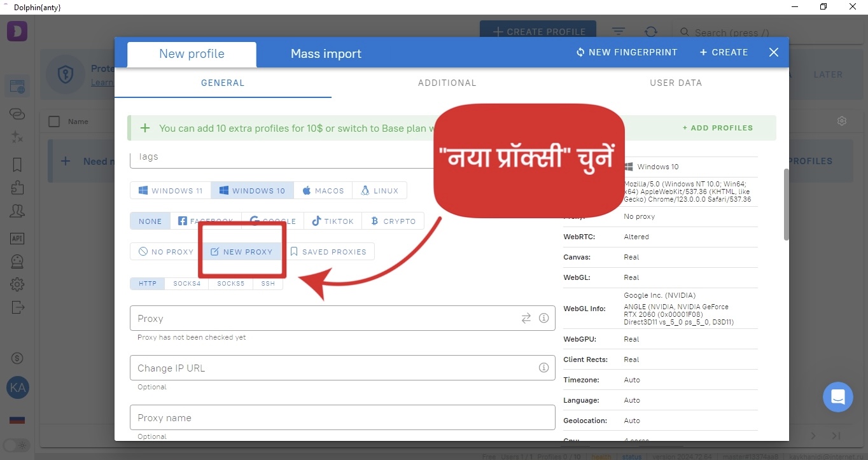Select TIKTOK as profile purpose
This screenshot has width=868, height=460.
333,221
